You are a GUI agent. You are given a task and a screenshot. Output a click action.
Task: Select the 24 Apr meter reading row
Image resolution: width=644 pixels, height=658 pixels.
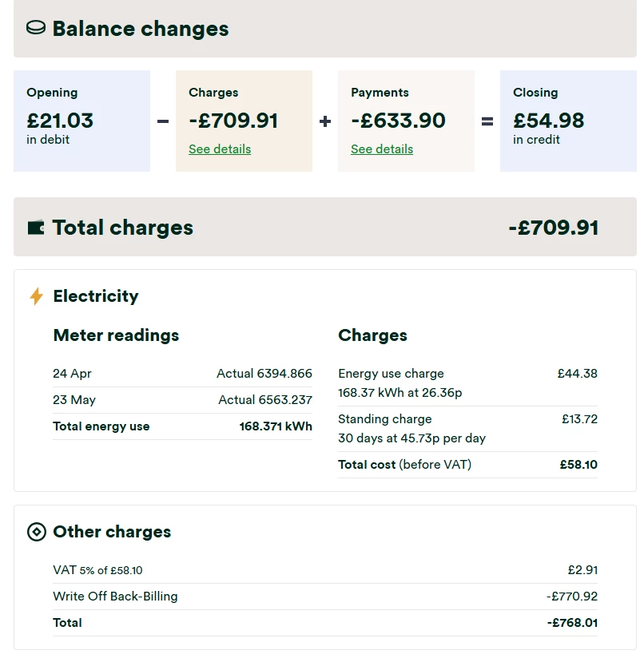(182, 374)
